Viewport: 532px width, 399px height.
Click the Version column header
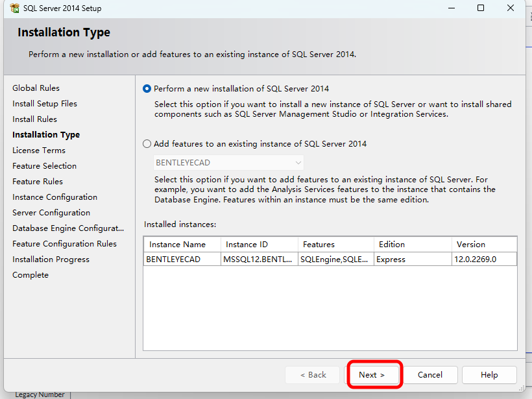click(x=471, y=245)
